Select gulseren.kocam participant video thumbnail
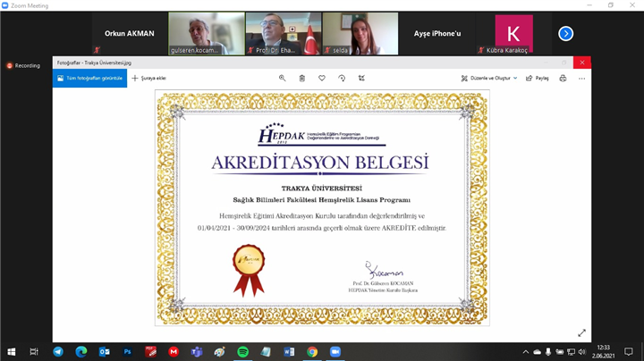644x361 pixels. [x=207, y=34]
